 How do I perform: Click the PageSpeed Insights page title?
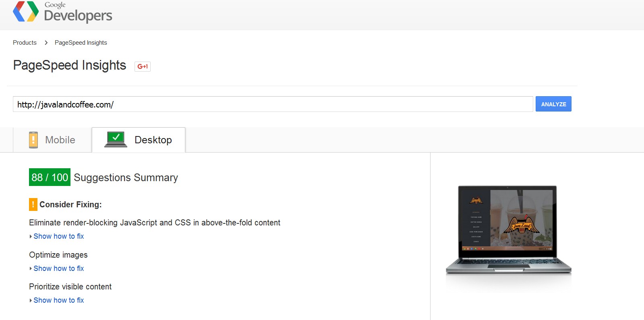(70, 65)
